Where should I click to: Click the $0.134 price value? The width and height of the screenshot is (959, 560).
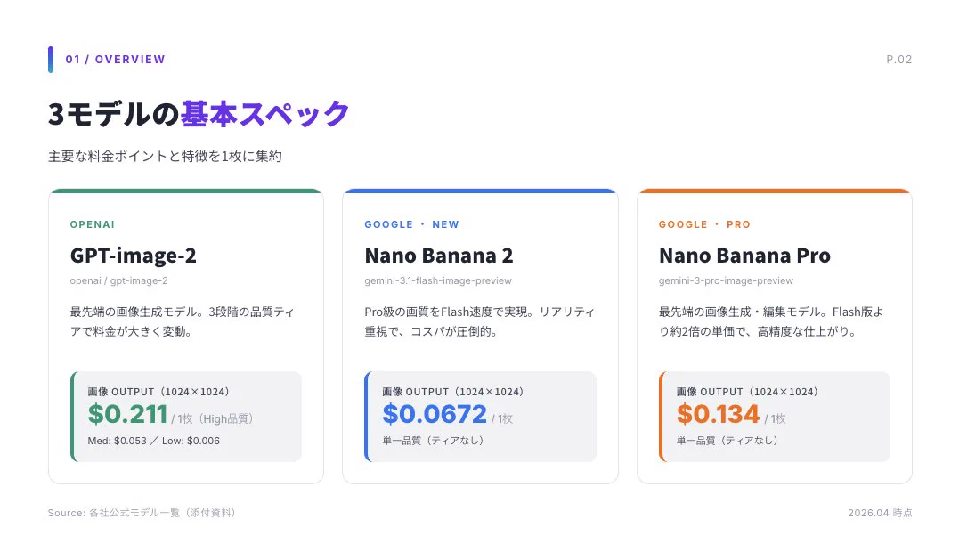[x=718, y=415]
